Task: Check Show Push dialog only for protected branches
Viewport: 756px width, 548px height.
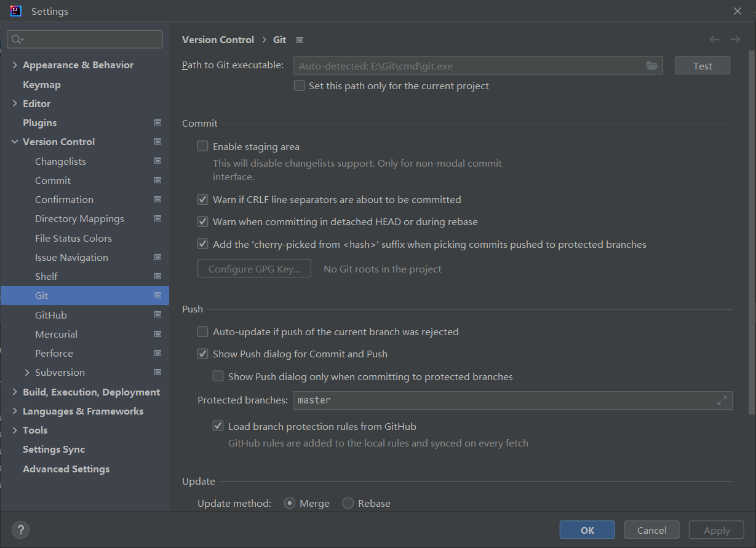Action: (218, 376)
